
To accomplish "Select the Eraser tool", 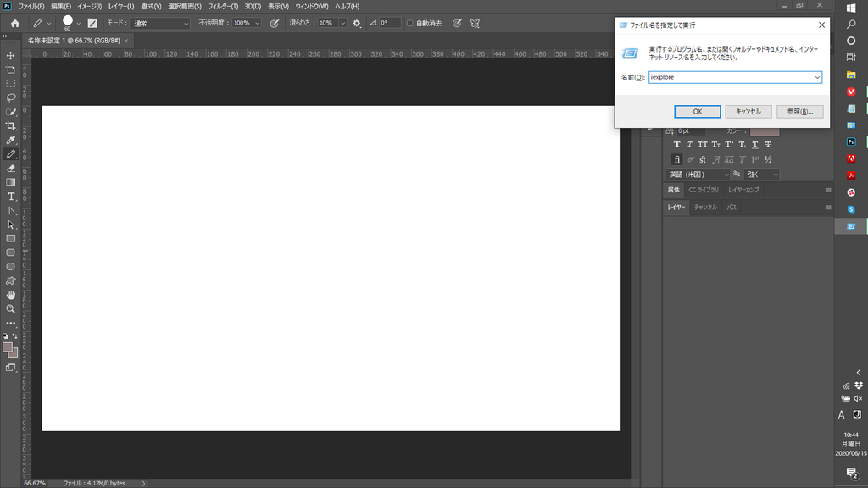I will click(x=11, y=168).
